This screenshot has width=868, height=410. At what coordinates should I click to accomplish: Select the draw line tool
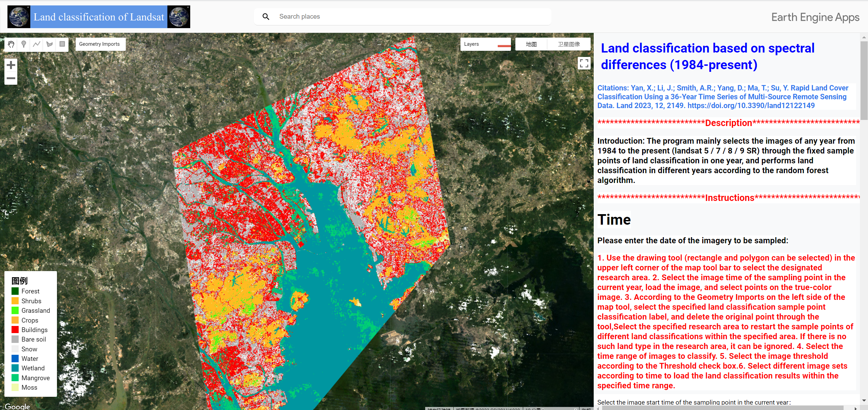pyautogui.click(x=37, y=44)
